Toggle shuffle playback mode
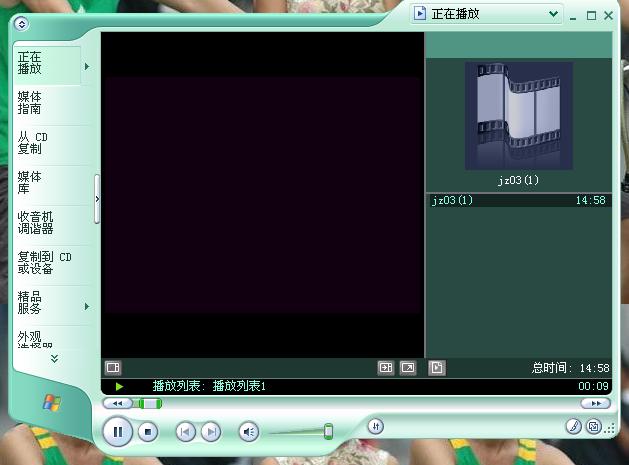The image size is (629, 465). pyautogui.click(x=376, y=426)
